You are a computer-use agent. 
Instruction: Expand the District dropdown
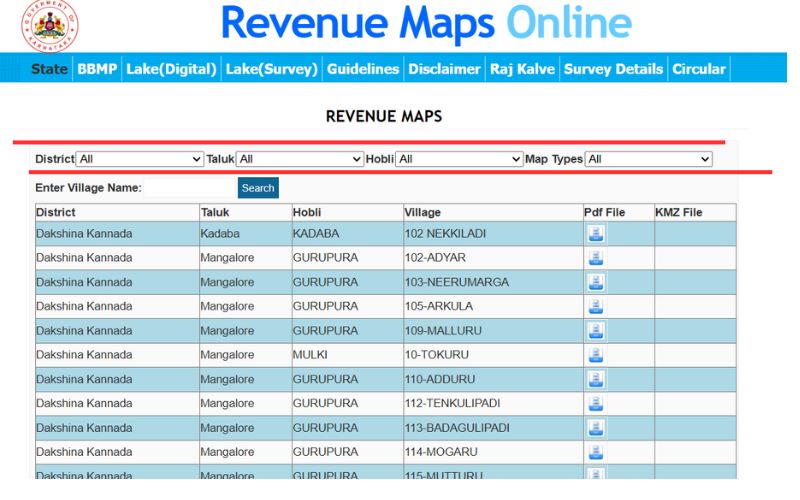click(140, 159)
